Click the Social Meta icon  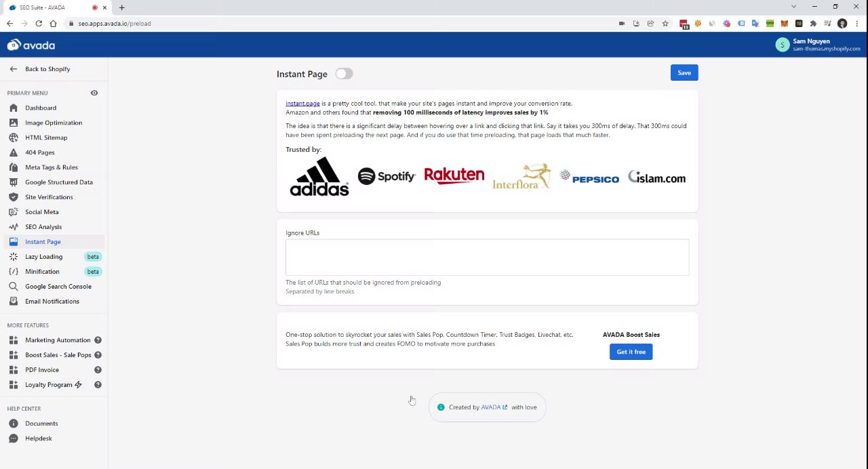[14, 212]
